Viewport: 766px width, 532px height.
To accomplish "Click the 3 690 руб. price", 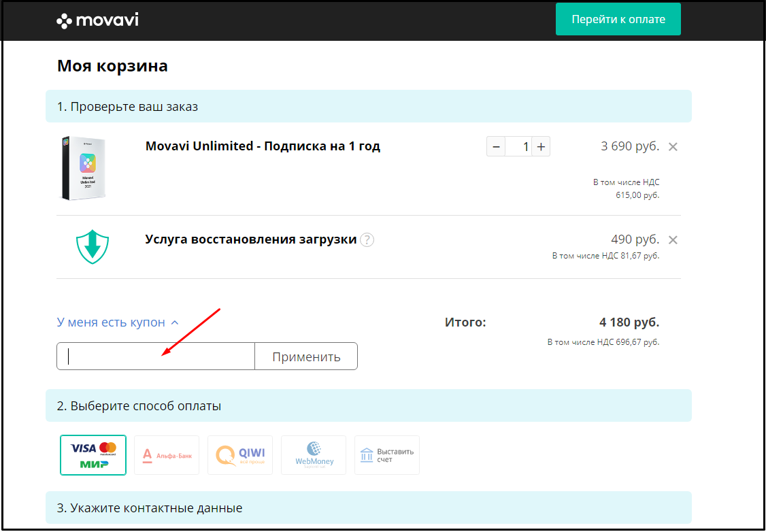I will point(630,146).
